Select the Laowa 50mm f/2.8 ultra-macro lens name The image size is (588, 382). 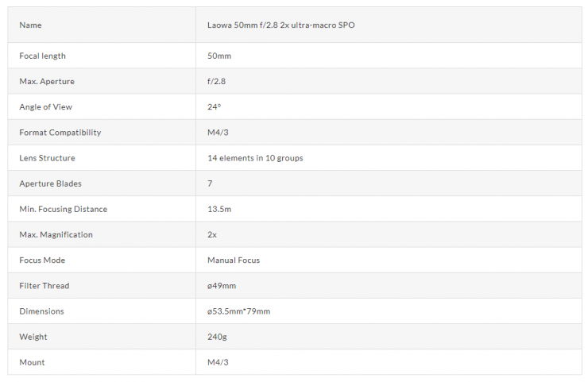click(280, 25)
